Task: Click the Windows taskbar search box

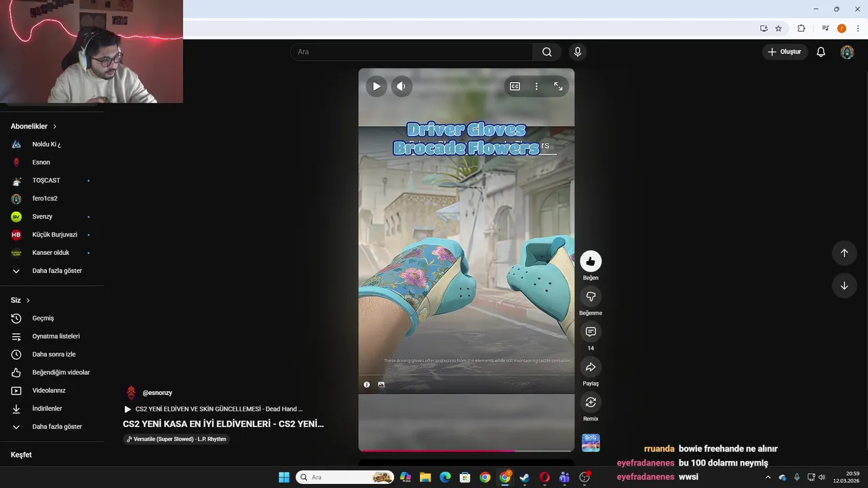Action: (x=346, y=477)
